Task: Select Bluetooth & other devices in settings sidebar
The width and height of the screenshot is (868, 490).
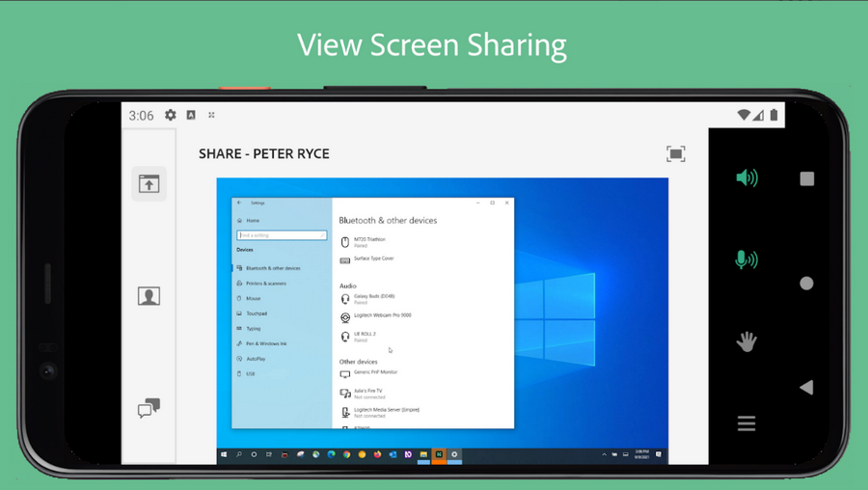Action: point(272,268)
